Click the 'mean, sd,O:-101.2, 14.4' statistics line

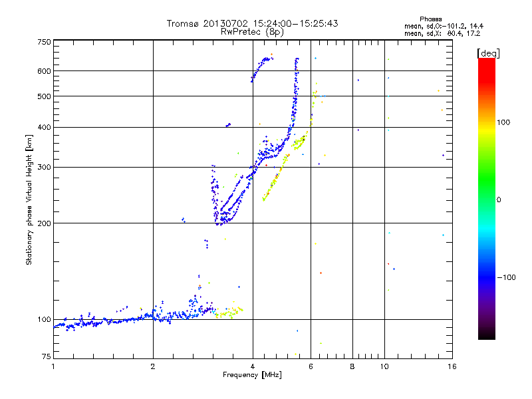point(444,26)
